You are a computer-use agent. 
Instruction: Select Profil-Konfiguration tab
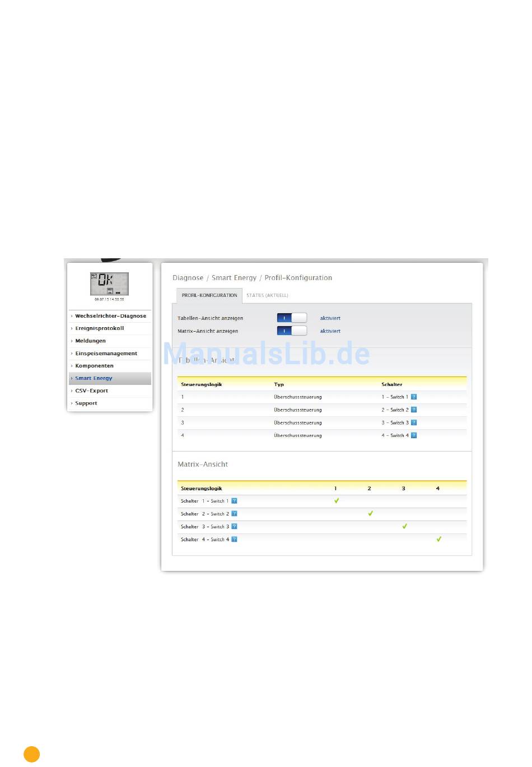pos(209,295)
